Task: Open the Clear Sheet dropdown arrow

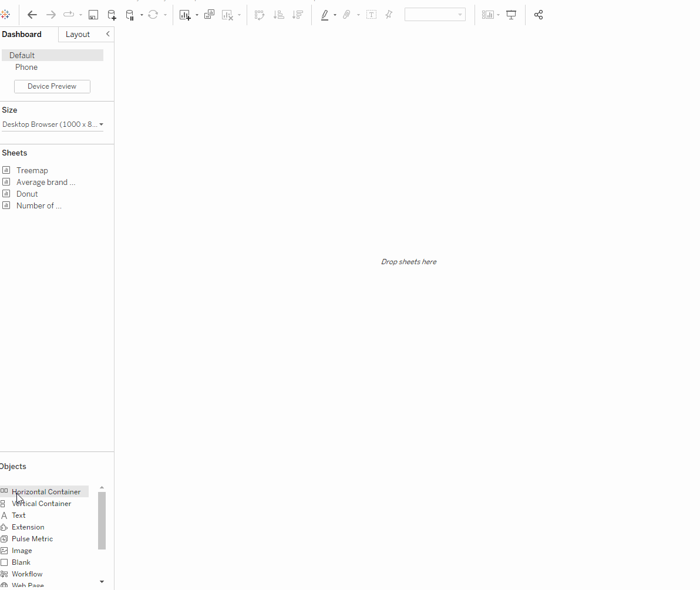Action: pos(239,15)
